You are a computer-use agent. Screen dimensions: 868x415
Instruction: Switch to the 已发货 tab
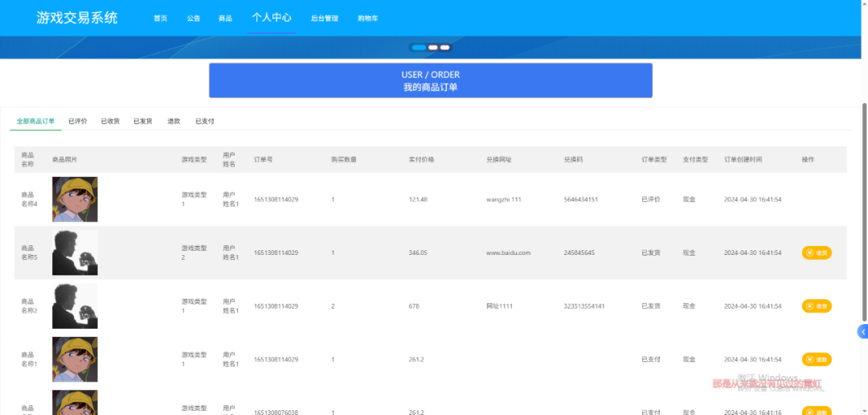pos(143,121)
